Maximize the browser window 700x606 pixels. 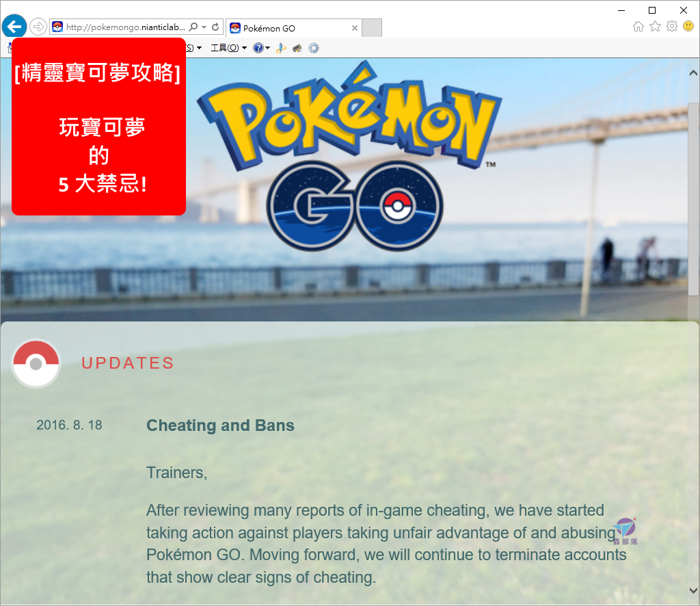coord(652,10)
